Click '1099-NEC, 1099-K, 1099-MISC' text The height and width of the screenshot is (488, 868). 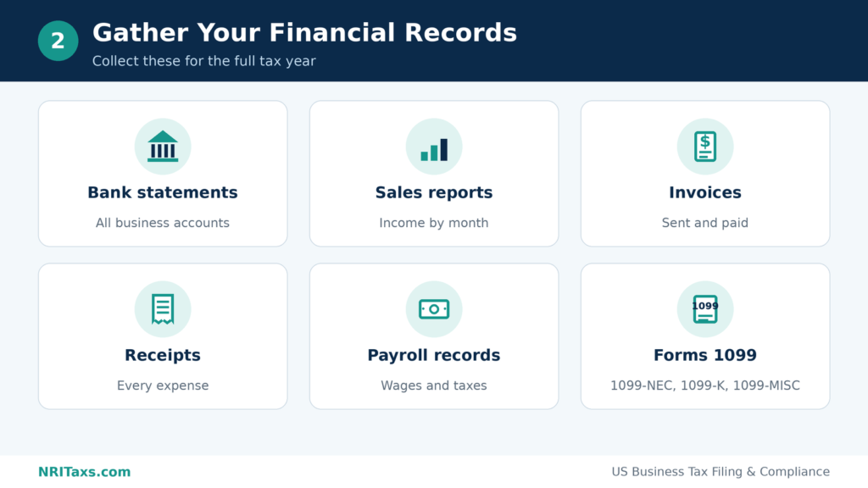(705, 385)
